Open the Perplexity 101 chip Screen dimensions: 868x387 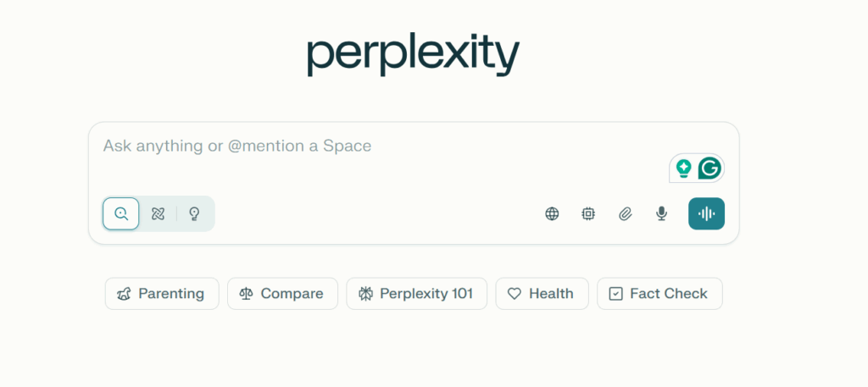(x=416, y=294)
